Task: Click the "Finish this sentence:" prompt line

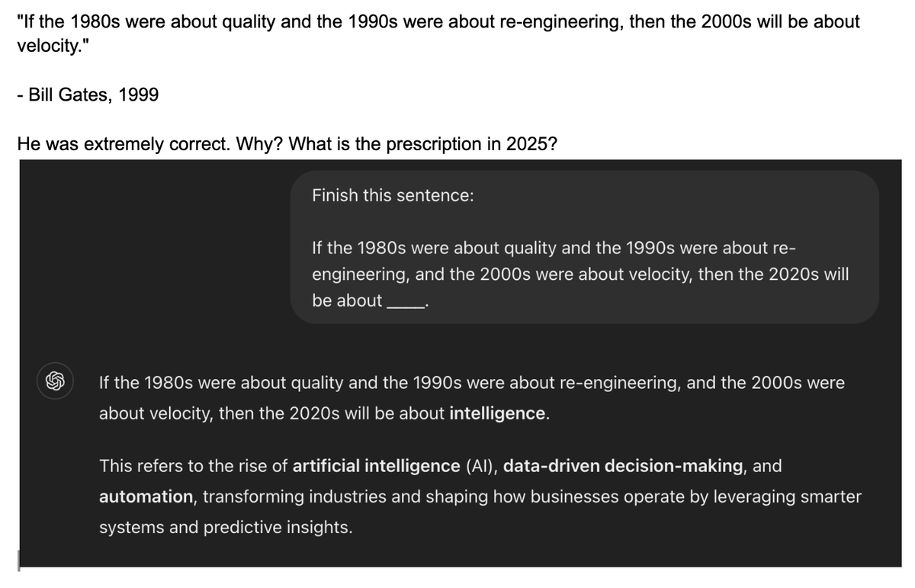Action: click(x=393, y=195)
